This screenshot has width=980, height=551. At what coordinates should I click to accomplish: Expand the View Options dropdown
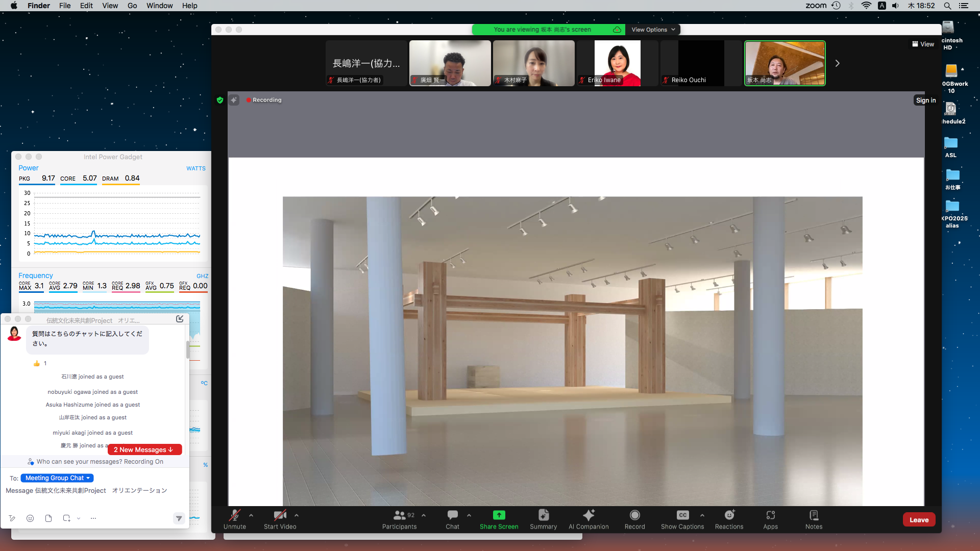coord(653,30)
